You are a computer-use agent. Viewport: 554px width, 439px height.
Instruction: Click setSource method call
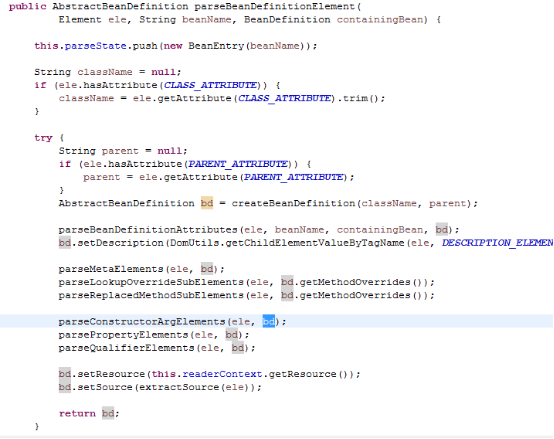105,387
